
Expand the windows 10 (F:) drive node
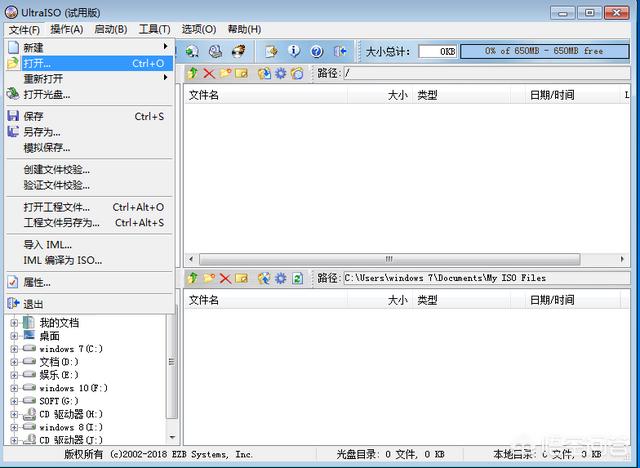pos(14,388)
